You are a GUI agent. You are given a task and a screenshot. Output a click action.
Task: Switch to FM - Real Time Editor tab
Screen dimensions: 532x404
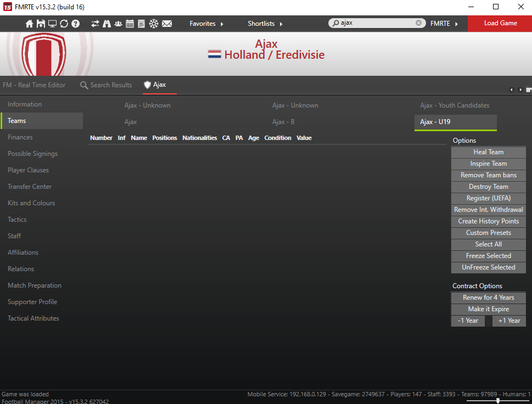tap(34, 85)
